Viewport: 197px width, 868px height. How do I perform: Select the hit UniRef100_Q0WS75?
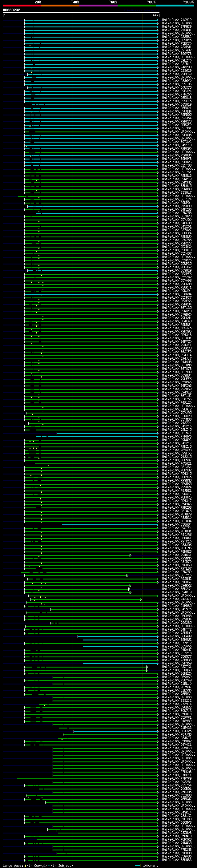pos(177,88)
